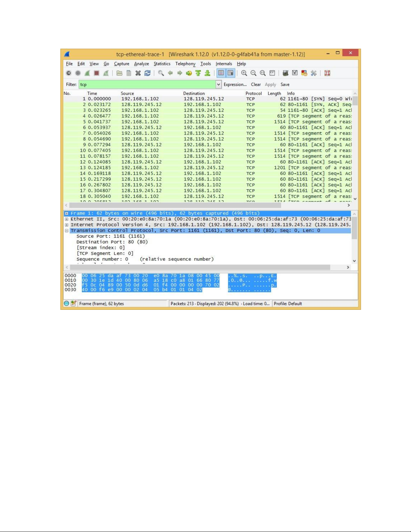
Task: Click hex dump offset 0020 row
Action: (x=170, y=285)
